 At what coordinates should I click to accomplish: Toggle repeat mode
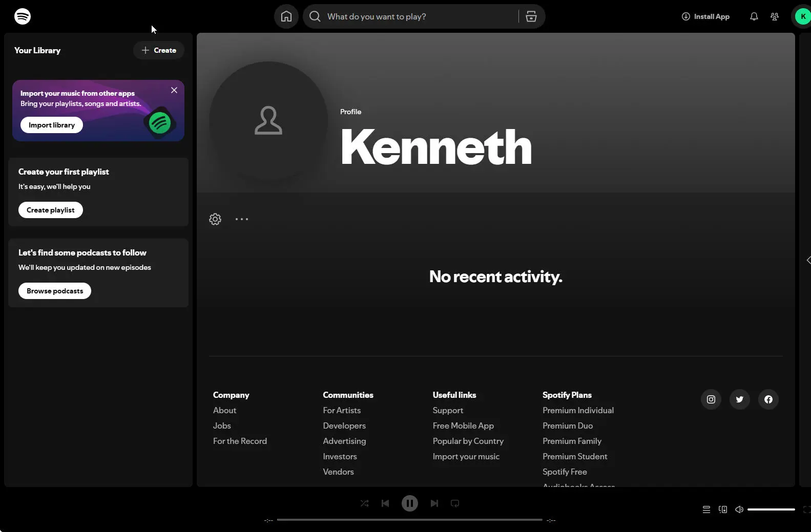(455, 503)
